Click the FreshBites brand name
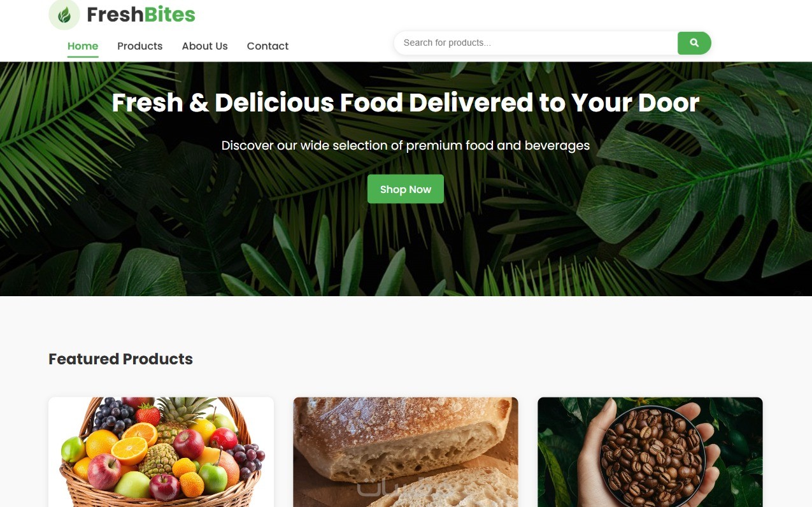The image size is (812, 507). pyautogui.click(x=141, y=14)
